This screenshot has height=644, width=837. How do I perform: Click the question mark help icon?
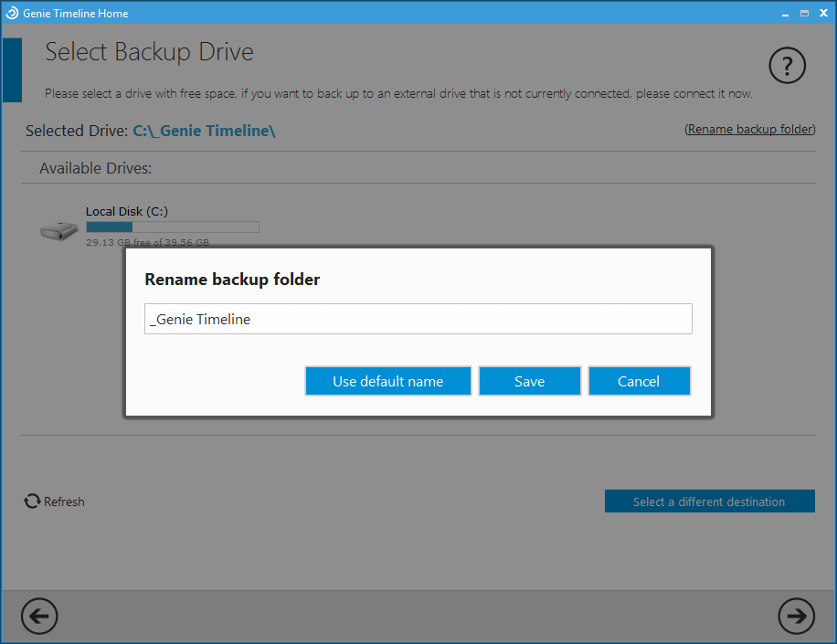(x=788, y=66)
